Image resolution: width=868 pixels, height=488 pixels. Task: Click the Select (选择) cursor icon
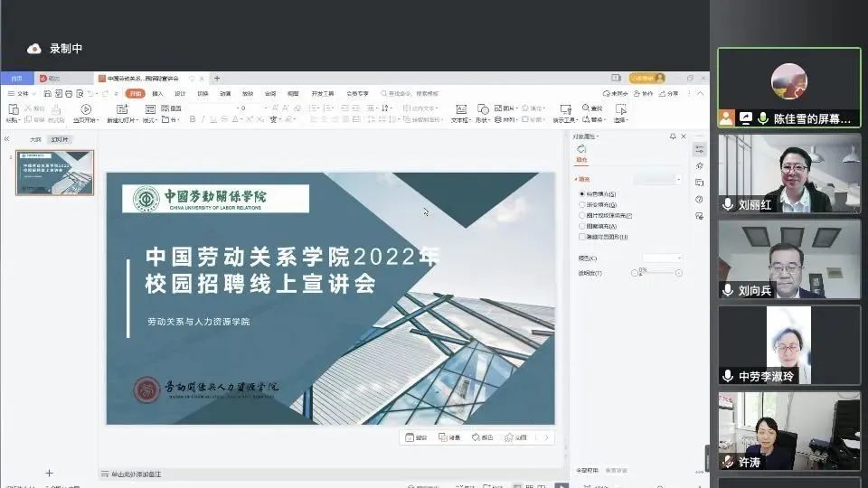[x=620, y=109]
